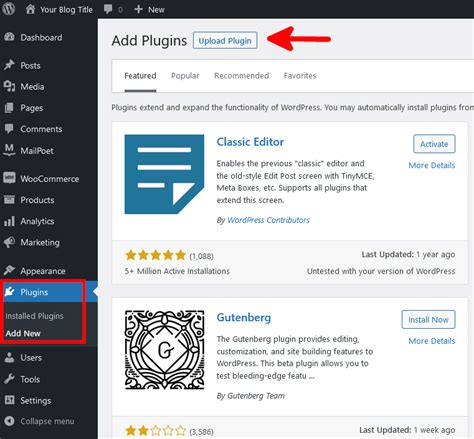Click the Marketing megaphone icon
474x439 pixels.
click(9, 242)
